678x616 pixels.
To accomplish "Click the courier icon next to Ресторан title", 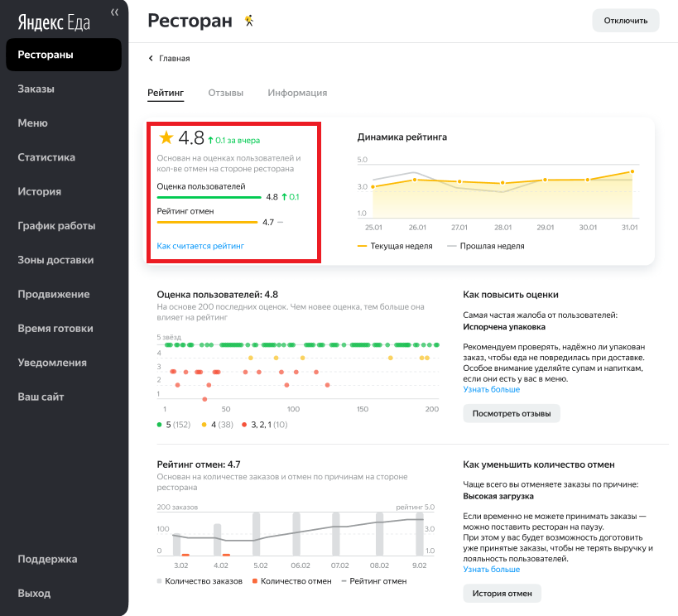I will click(248, 21).
